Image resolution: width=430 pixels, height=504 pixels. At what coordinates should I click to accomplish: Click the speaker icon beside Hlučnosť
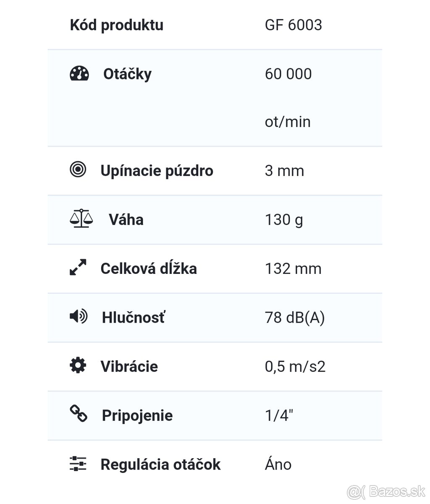(x=79, y=316)
